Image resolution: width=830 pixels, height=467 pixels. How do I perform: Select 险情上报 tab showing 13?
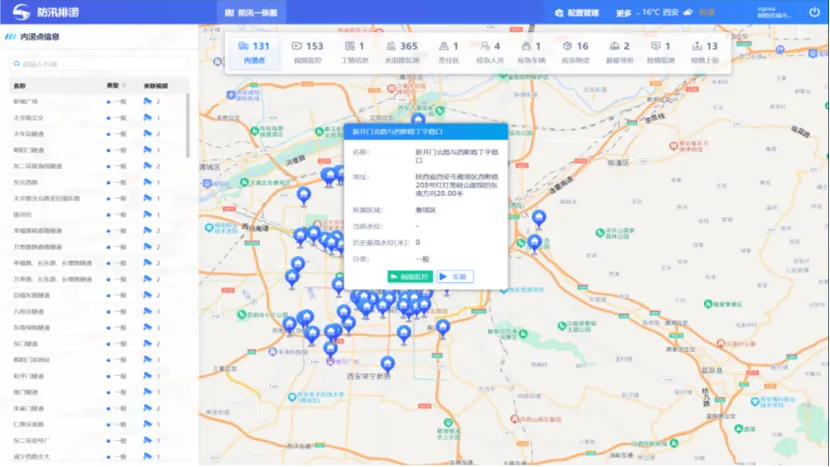pyautogui.click(x=705, y=52)
